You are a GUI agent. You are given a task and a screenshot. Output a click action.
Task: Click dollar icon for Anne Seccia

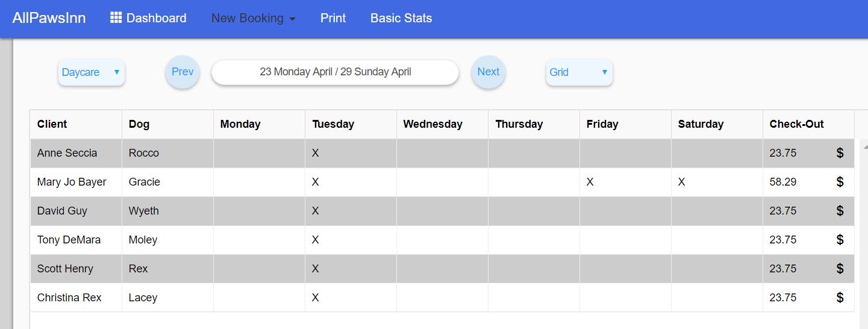[840, 153]
